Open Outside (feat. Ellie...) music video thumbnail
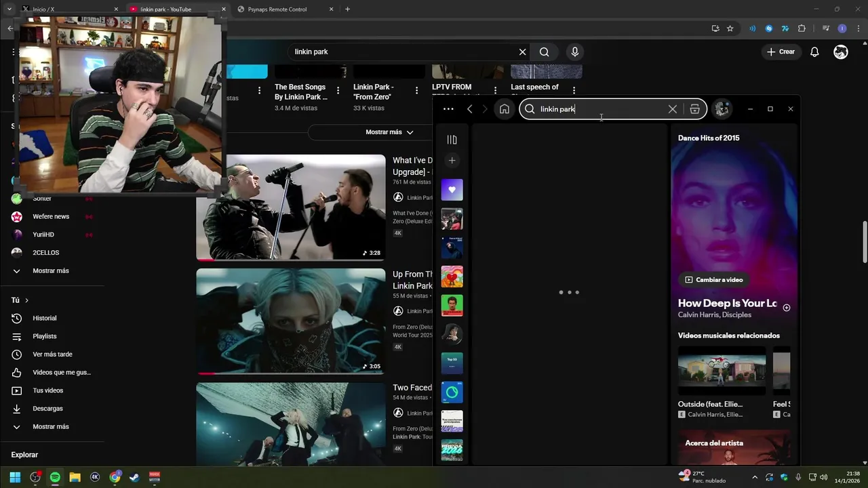The height and width of the screenshot is (488, 868). tap(722, 370)
